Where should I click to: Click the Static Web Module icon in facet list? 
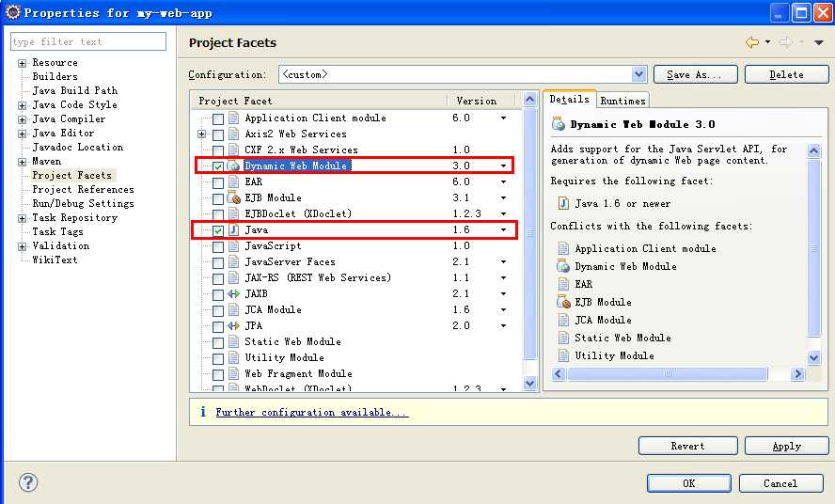233,341
